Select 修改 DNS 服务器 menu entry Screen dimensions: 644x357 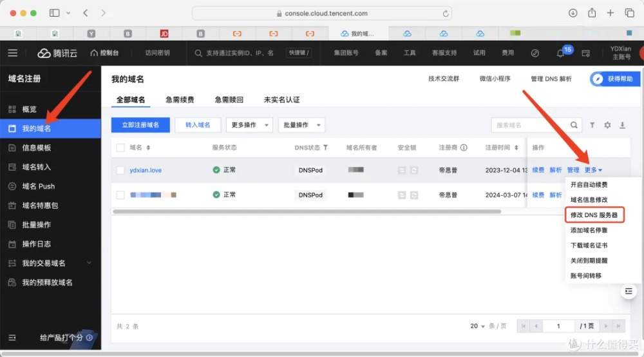pyautogui.click(x=594, y=215)
